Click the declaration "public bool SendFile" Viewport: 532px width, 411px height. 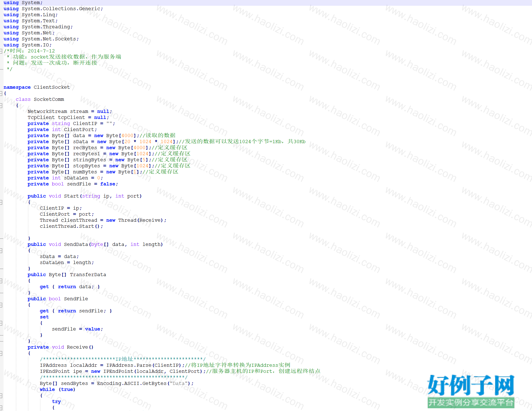click(58, 299)
